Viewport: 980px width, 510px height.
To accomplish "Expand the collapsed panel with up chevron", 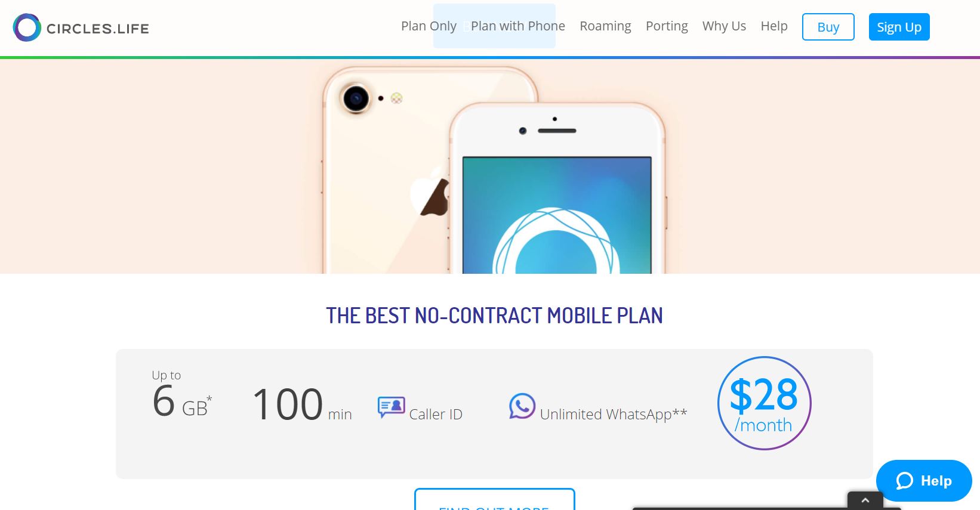I will coord(865,501).
